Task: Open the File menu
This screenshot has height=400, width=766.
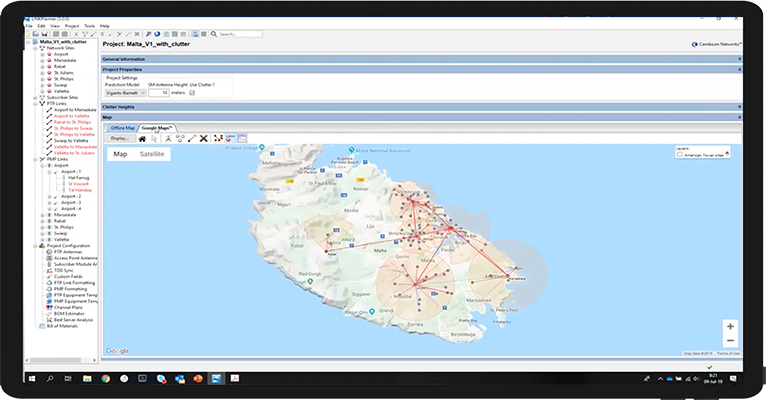Action: pos(29,26)
